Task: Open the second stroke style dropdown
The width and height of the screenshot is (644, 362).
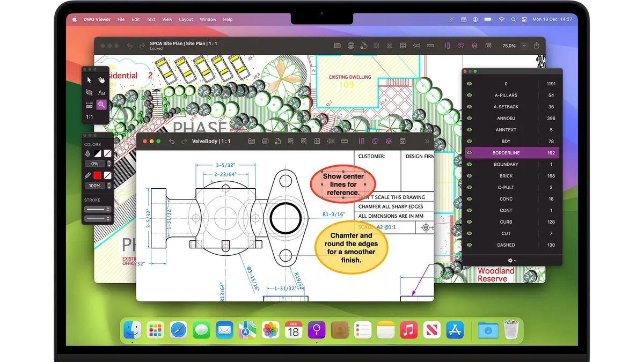Action: point(98,218)
